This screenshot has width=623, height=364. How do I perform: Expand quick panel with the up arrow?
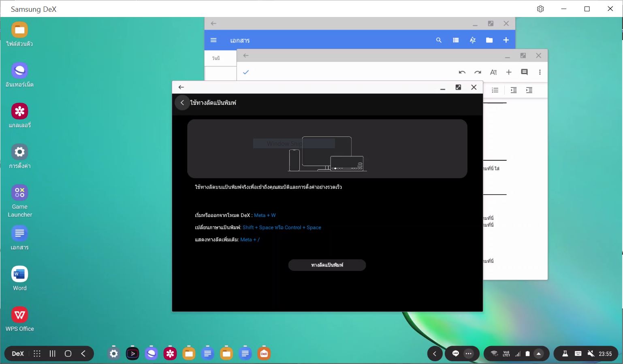539,353
